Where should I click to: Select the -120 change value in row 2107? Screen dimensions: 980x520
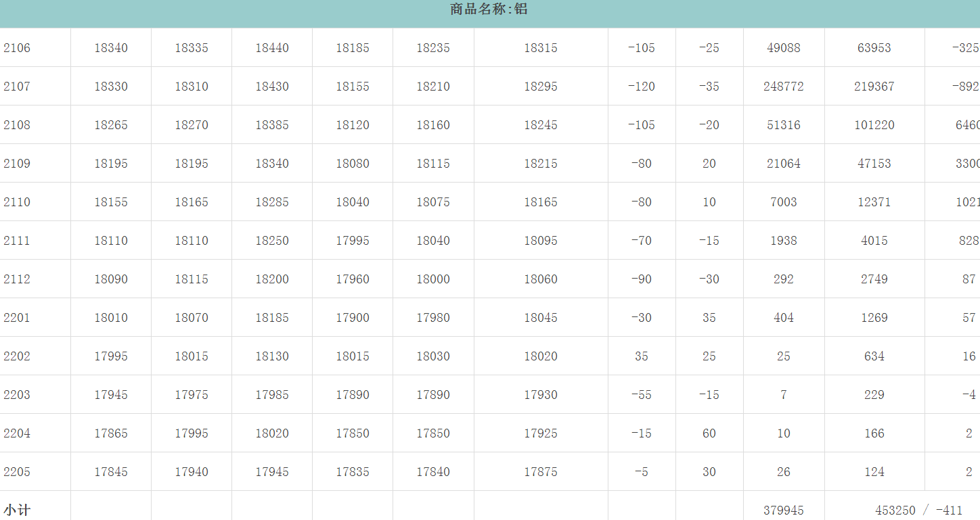(642, 87)
